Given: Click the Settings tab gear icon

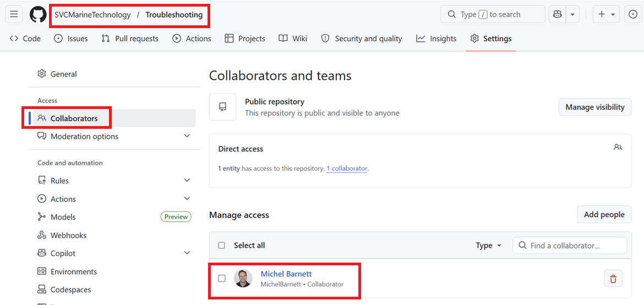Looking at the screenshot, I should (475, 39).
